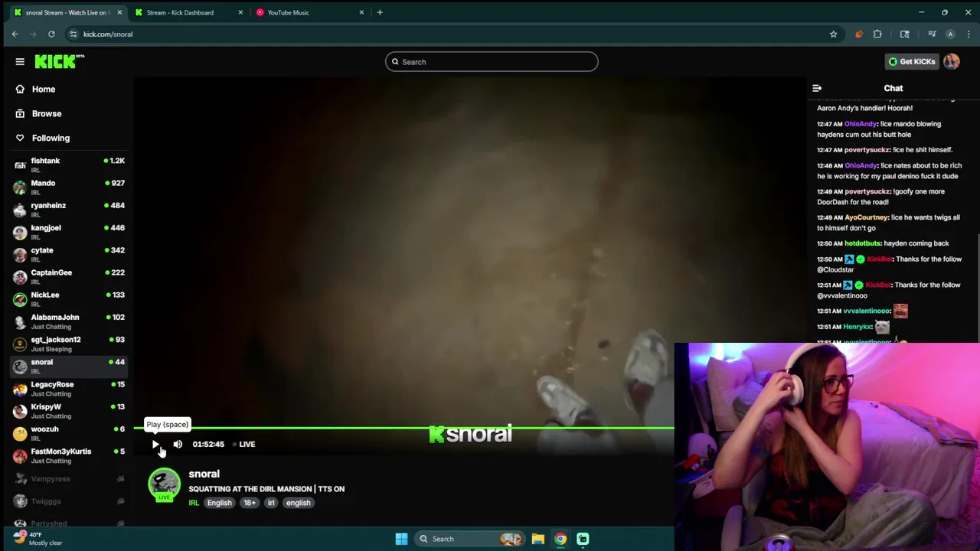Click the IRL category link

[x=194, y=503]
